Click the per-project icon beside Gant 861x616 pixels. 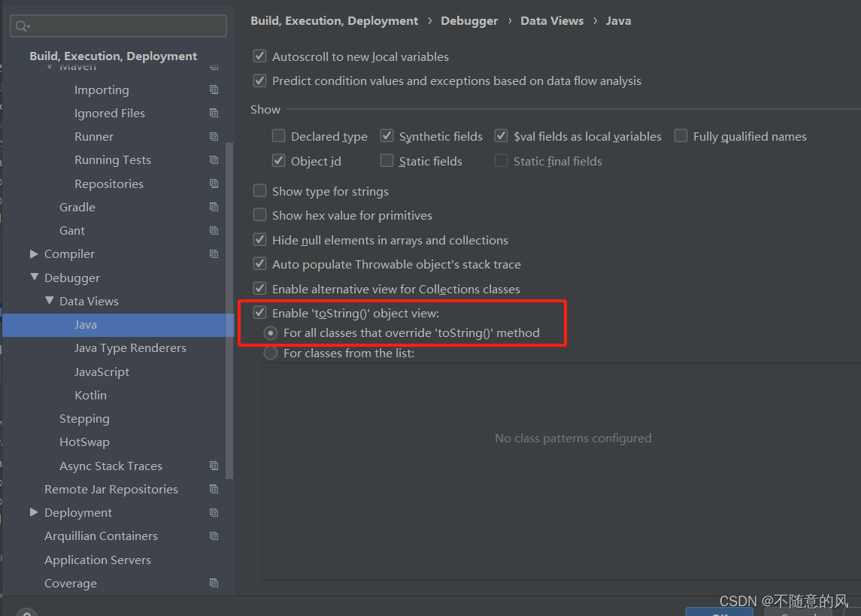[x=214, y=231]
